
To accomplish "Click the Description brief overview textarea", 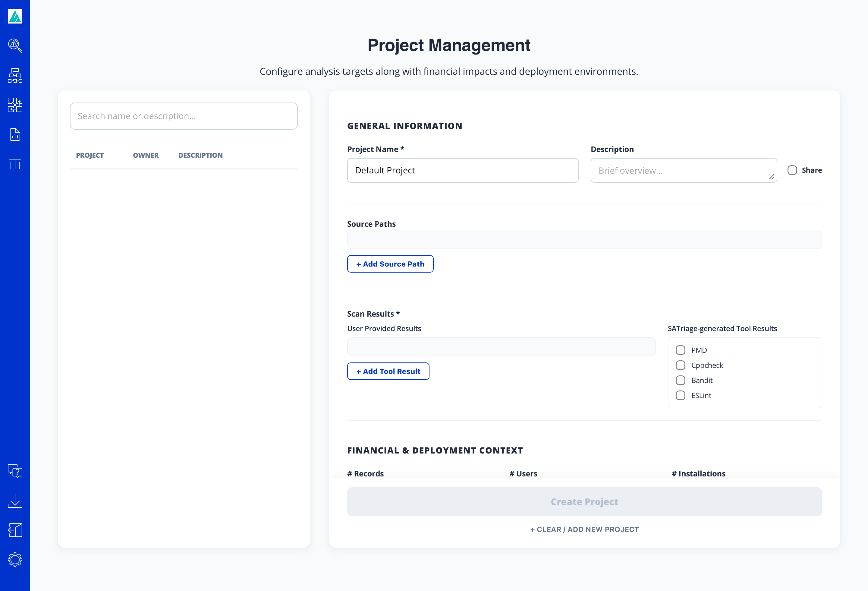I will tap(684, 170).
